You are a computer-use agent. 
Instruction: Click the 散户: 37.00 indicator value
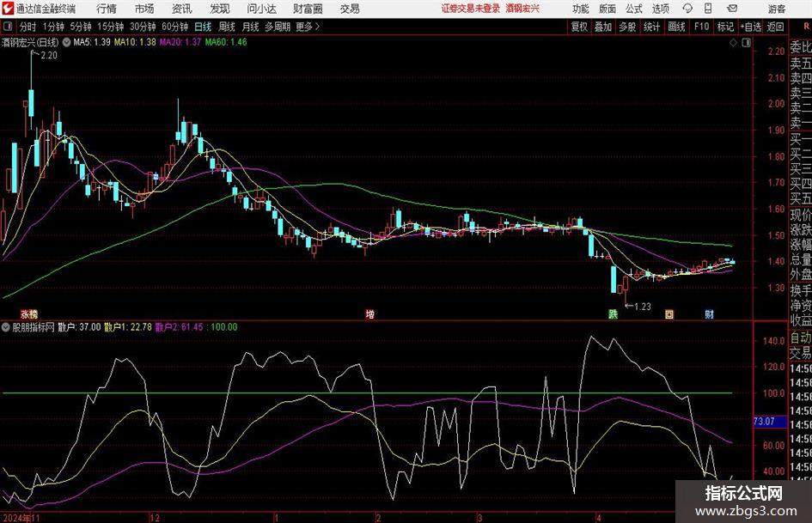79,326
